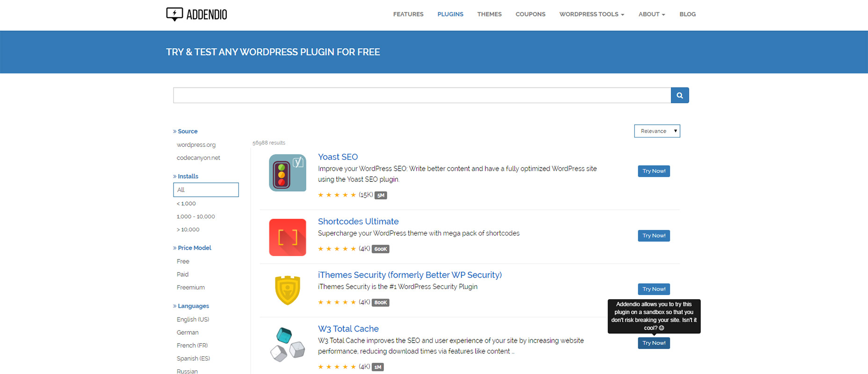Select the wordpress.org source filter
The image size is (868, 374).
click(196, 144)
